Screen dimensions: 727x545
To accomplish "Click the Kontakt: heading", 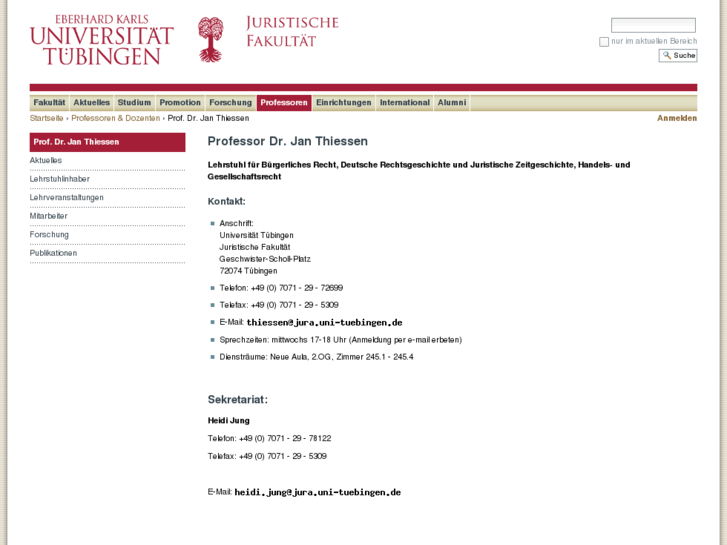I will tap(226, 201).
